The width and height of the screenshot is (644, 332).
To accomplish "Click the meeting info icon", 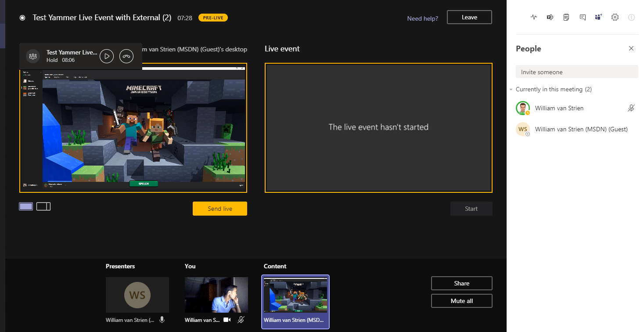I will point(631,17).
